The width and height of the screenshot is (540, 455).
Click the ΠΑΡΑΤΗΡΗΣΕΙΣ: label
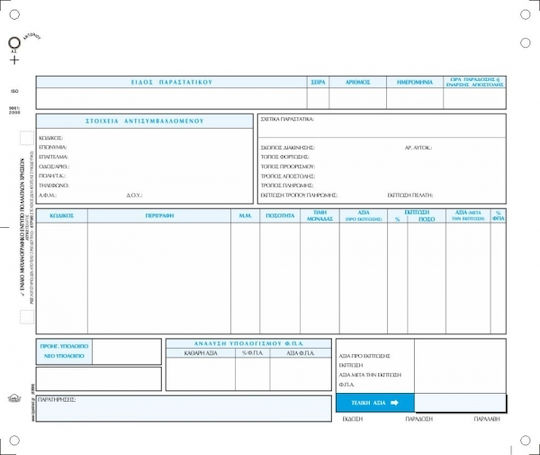point(57,400)
